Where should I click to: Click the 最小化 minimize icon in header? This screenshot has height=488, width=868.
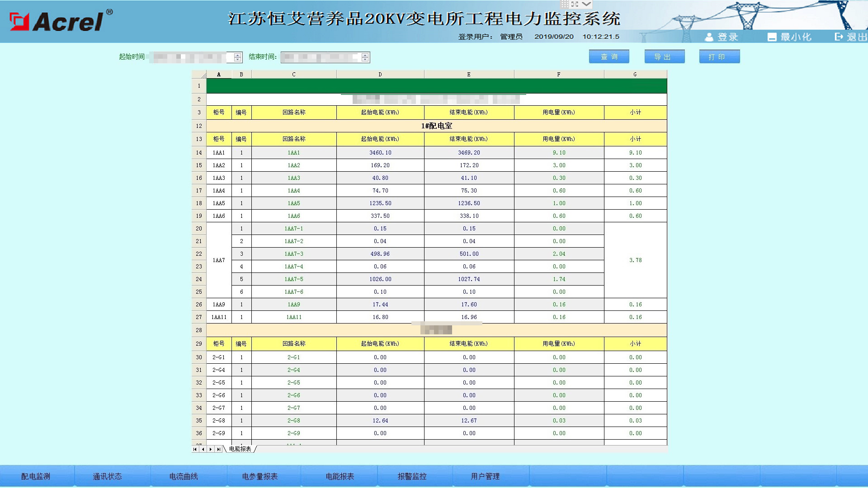(772, 37)
